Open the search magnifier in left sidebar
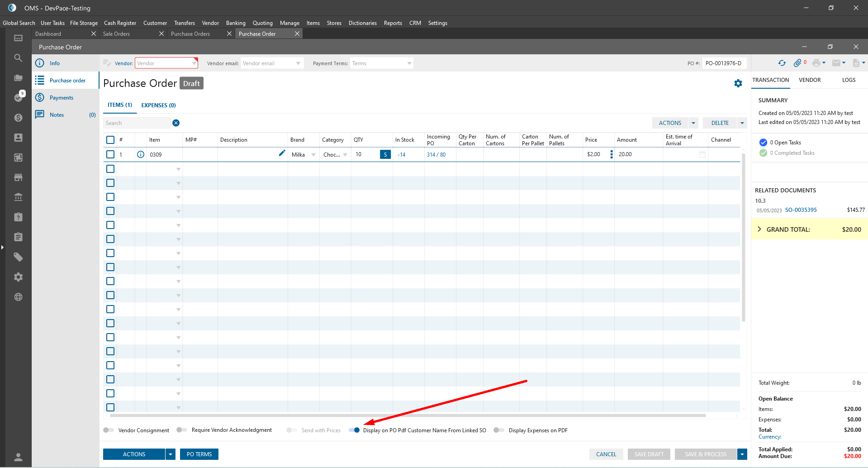This screenshot has height=468, width=868. pyautogui.click(x=18, y=58)
